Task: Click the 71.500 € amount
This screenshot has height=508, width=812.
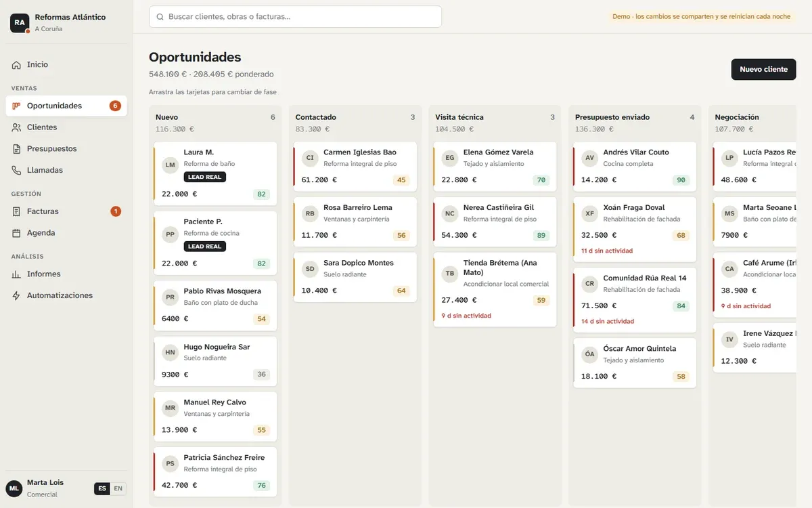Action: point(599,305)
